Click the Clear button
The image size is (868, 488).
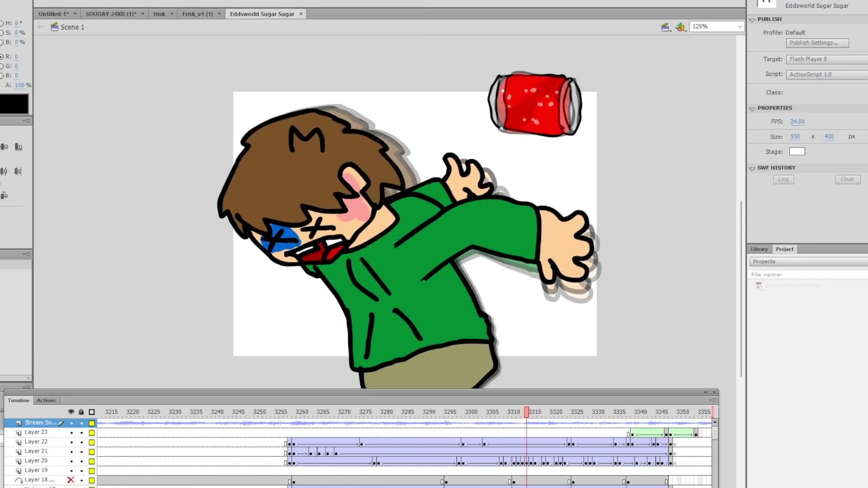[847, 179]
